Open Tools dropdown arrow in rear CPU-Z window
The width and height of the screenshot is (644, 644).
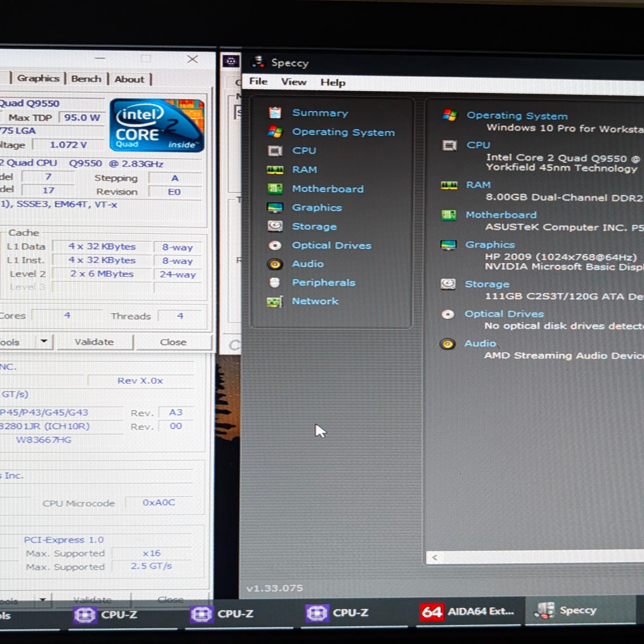click(x=43, y=599)
